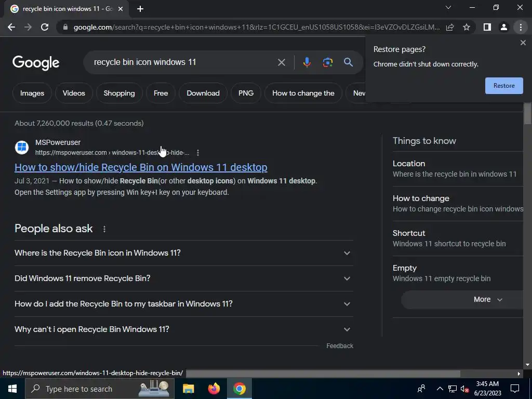This screenshot has width=532, height=399.
Task: View site information lock icon
Action: [65, 27]
